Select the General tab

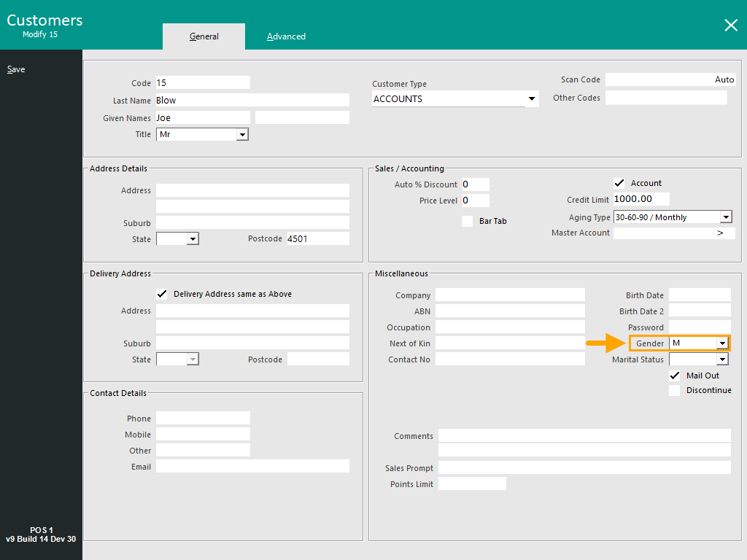coord(204,36)
